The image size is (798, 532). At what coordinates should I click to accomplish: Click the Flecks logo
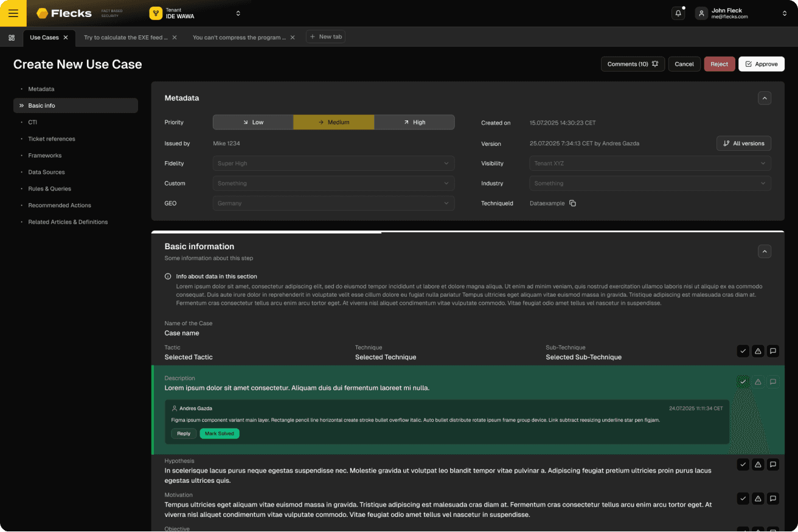tap(64, 13)
